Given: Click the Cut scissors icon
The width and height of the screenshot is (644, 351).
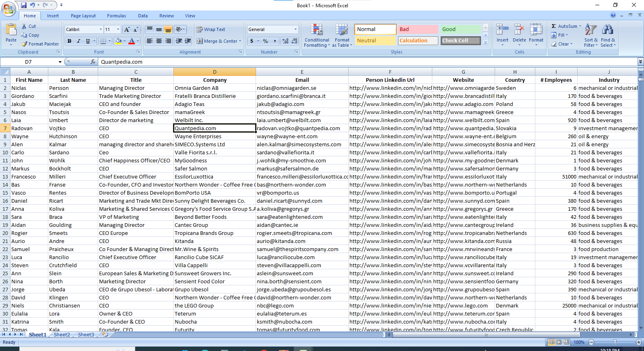Looking at the screenshot, I should [24, 26].
